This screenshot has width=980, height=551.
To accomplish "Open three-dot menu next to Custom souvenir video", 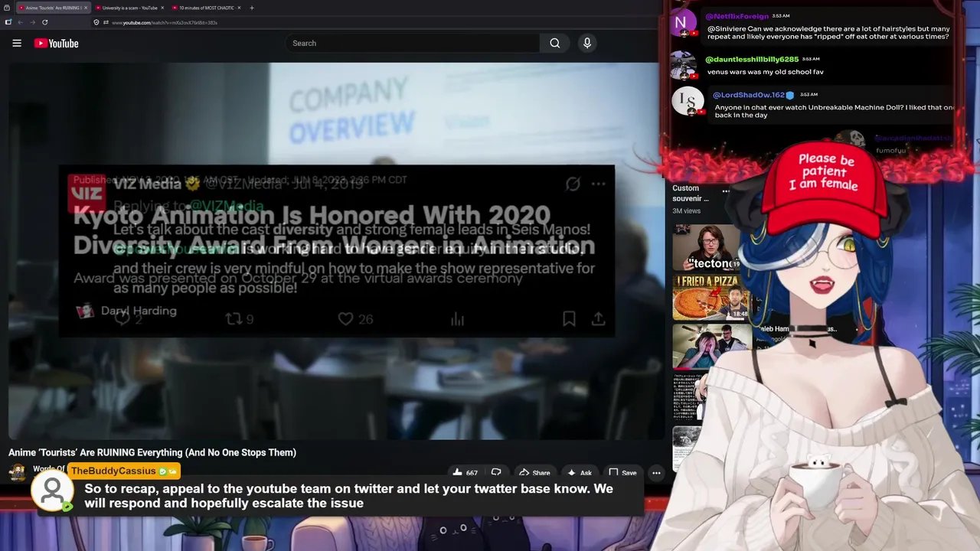I will pos(726,191).
